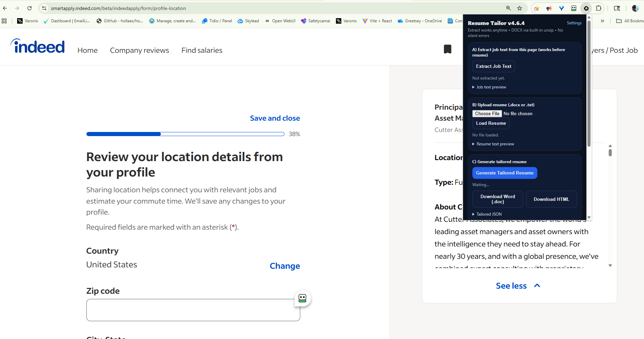Click the browser address bar URL
Image resolution: width=644 pixels, height=339 pixels.
tap(119, 8)
